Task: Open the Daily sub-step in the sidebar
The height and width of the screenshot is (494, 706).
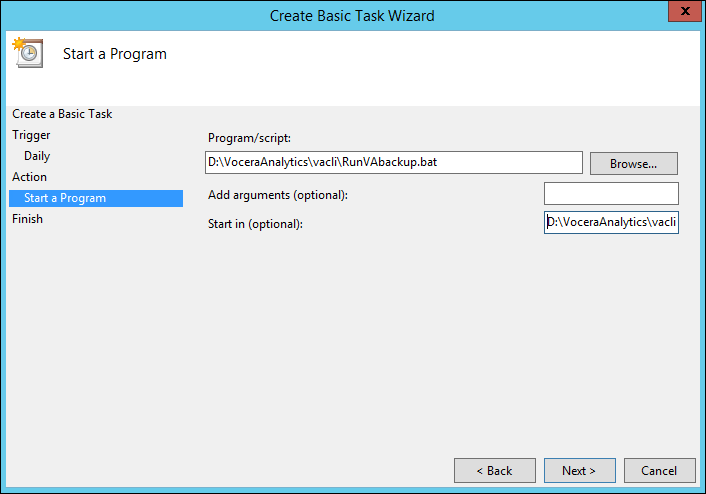Action: (x=37, y=156)
